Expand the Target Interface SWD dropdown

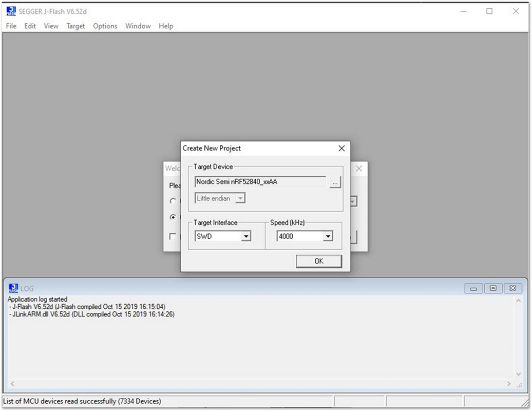(246, 236)
